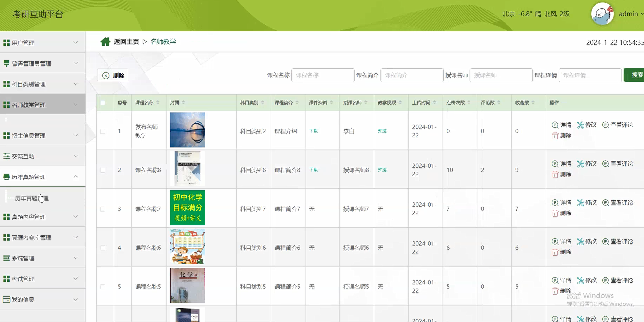Screen dimensions: 644x322
Task: Click the 课程名称 search input
Action: tap(323, 75)
